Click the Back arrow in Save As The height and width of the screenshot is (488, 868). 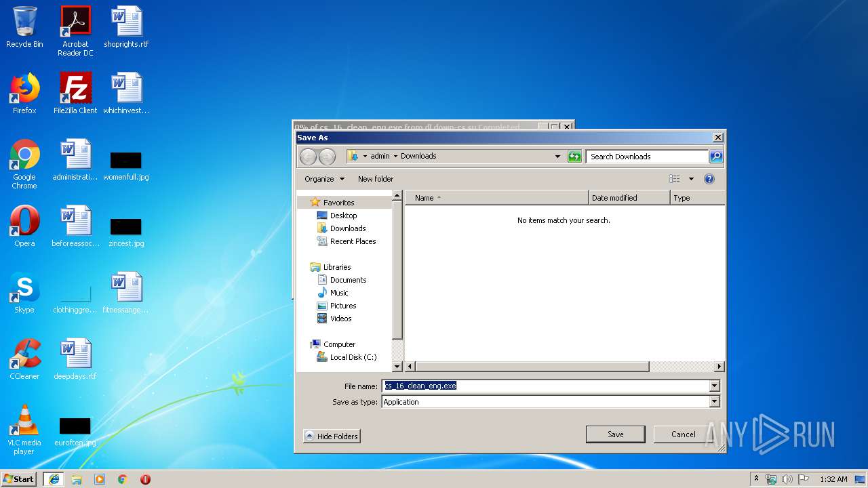pyautogui.click(x=308, y=157)
